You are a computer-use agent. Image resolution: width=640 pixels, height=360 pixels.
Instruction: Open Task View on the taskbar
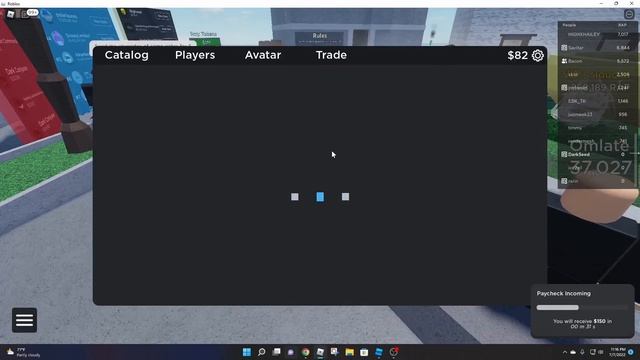click(276, 352)
